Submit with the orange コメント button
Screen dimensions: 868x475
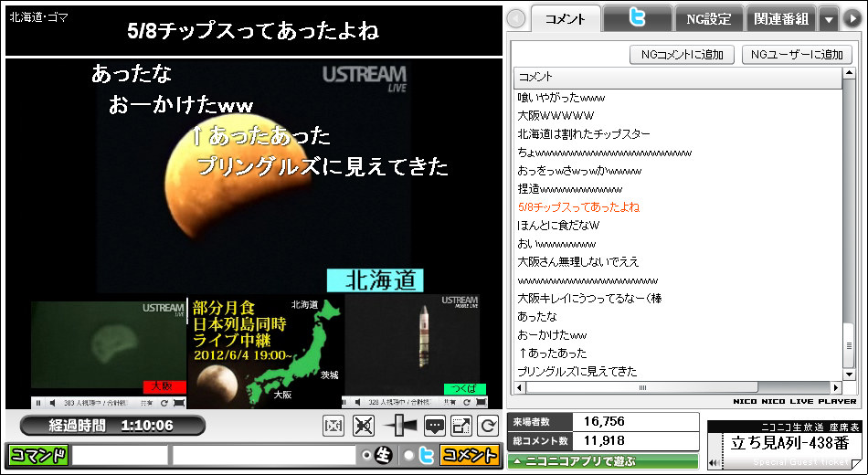click(x=469, y=456)
